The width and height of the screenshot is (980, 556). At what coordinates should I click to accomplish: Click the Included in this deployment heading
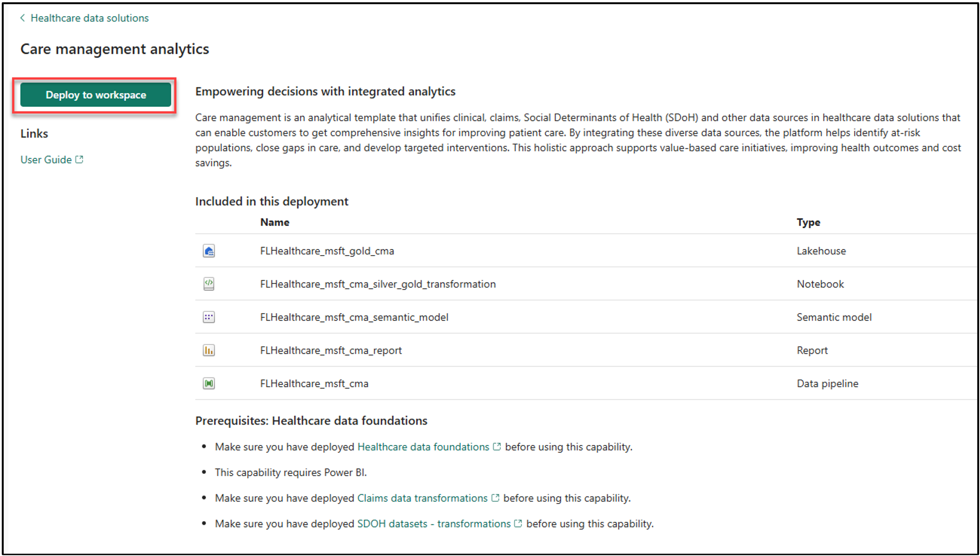tap(272, 201)
